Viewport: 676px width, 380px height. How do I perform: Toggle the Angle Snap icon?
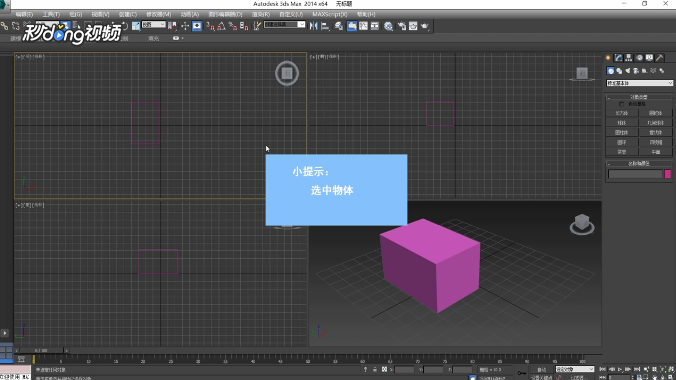pos(221,26)
